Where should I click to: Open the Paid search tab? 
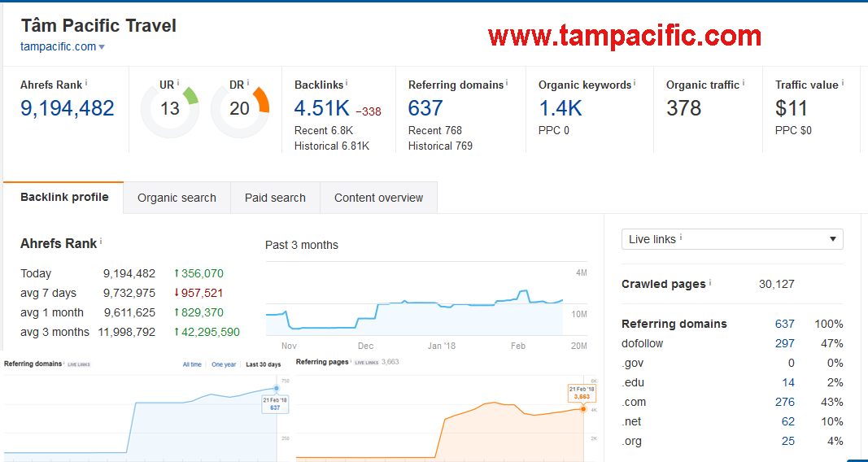275,198
